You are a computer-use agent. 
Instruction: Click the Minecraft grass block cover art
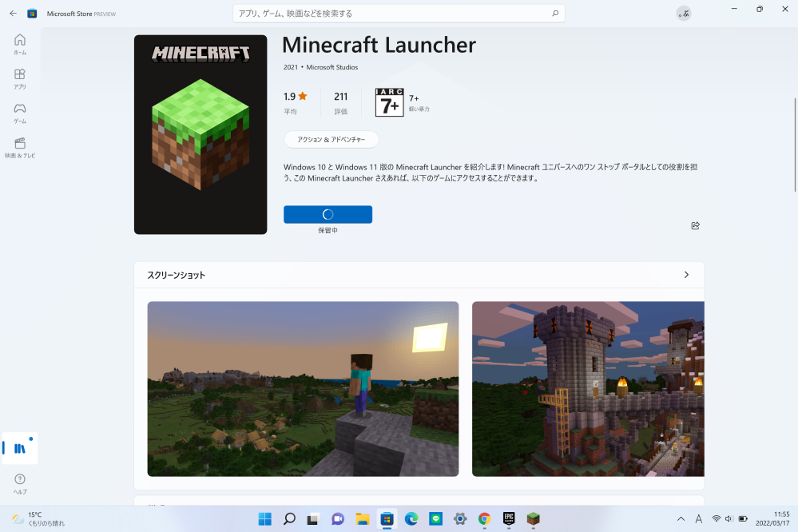tap(200, 134)
